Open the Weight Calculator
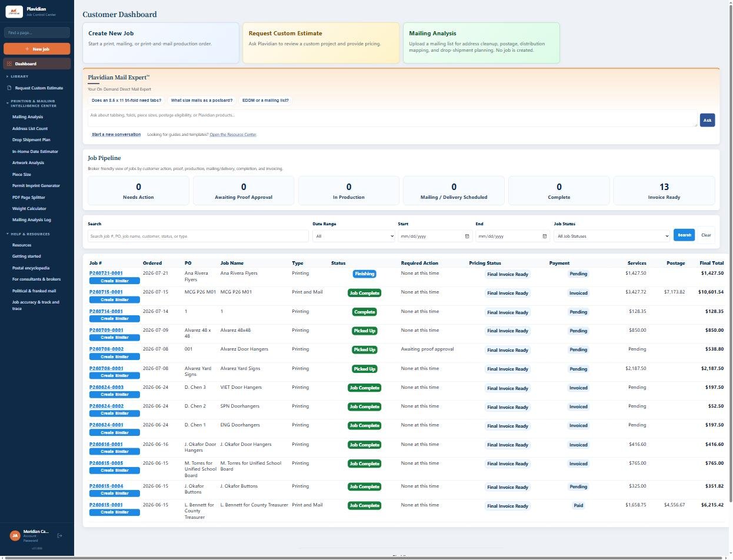Screen dimensions: 733x560 click(29, 208)
